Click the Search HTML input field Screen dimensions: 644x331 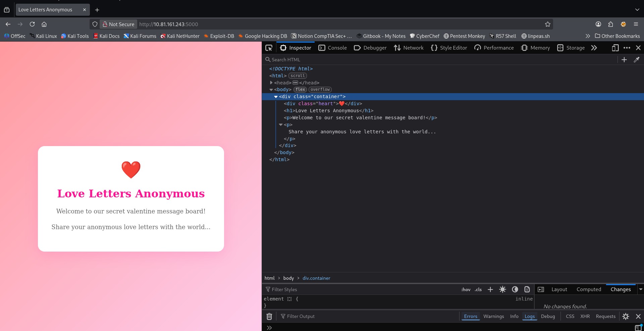(302, 59)
